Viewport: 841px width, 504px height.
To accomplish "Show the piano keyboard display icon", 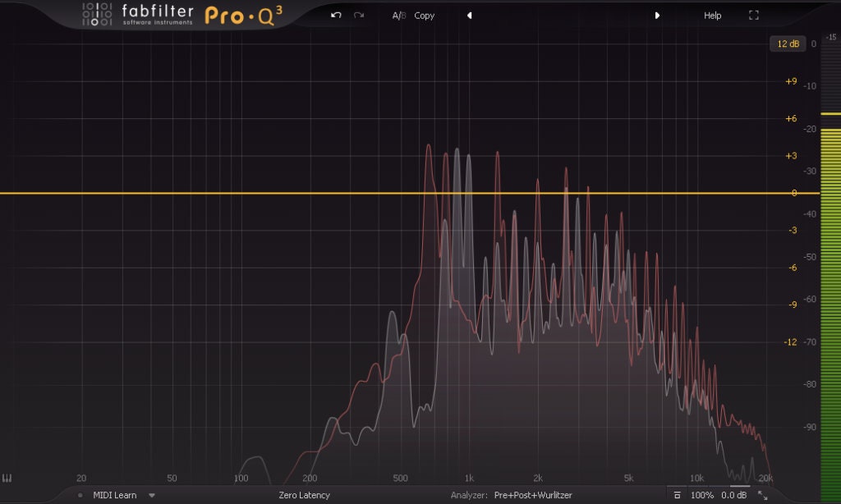I will (x=7, y=478).
